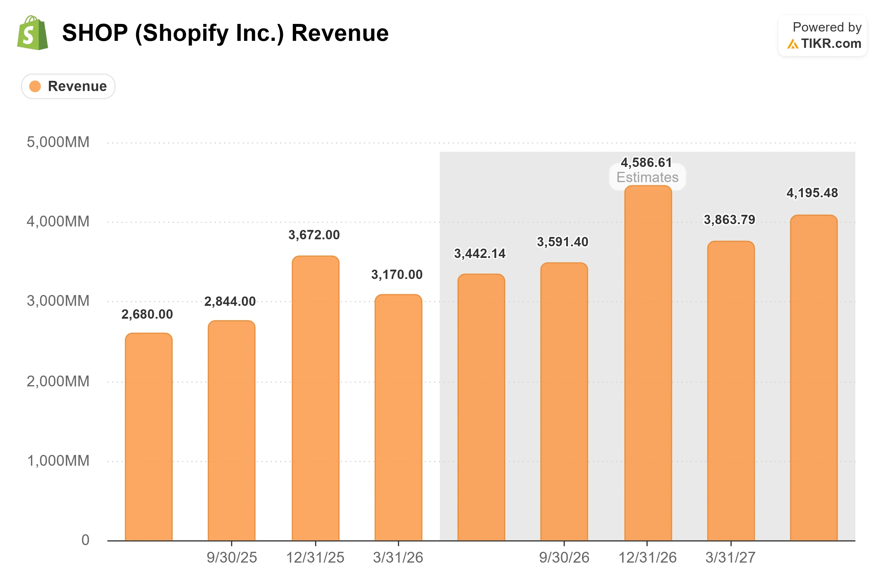Click the 2,680.00 data label
882x588 pixels.
tap(147, 314)
